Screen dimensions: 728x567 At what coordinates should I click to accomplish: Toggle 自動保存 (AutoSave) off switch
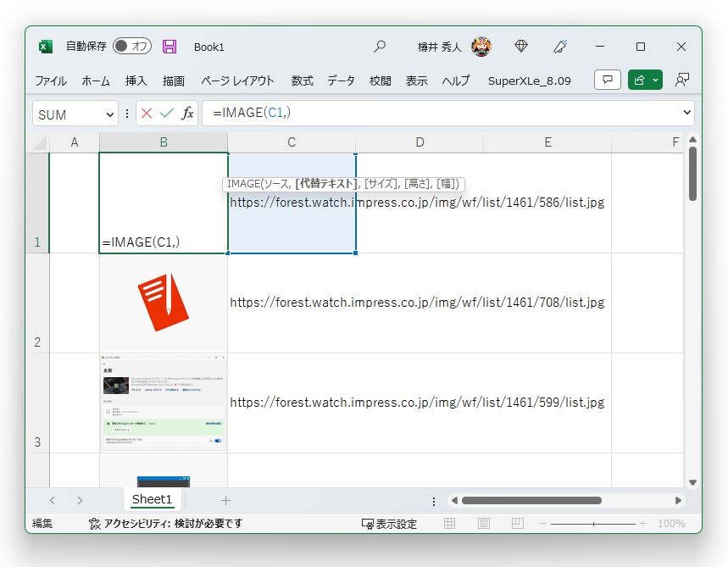pyautogui.click(x=131, y=47)
